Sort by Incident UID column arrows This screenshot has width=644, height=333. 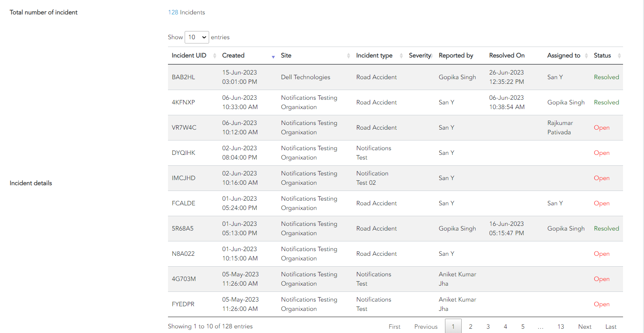(215, 56)
